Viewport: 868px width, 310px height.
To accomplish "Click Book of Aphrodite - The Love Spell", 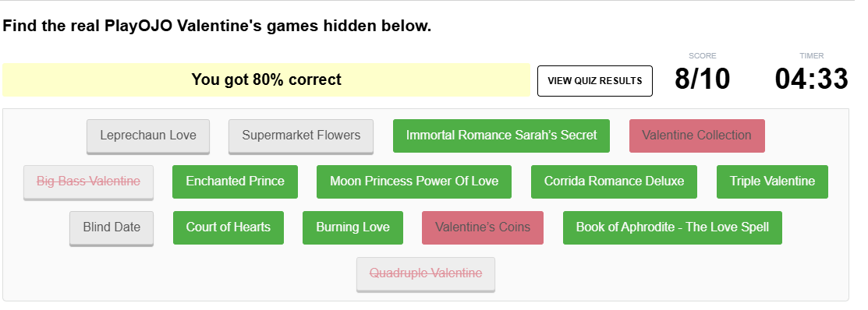I will [672, 227].
